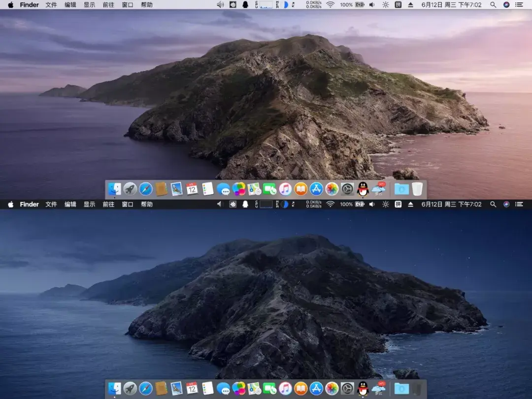
Task: Start QQ from the Dock
Action: coord(363,189)
